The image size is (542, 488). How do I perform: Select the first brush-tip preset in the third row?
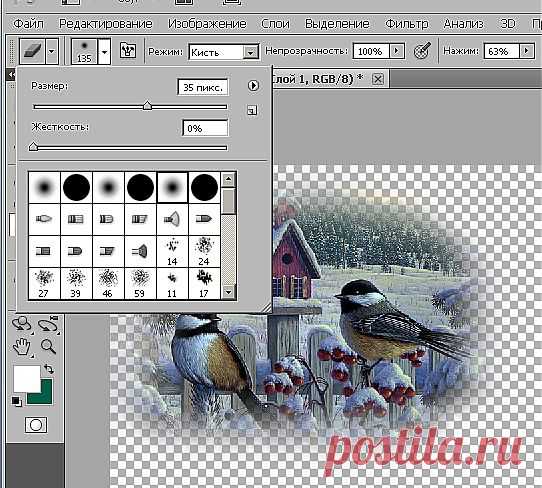tap(44, 251)
